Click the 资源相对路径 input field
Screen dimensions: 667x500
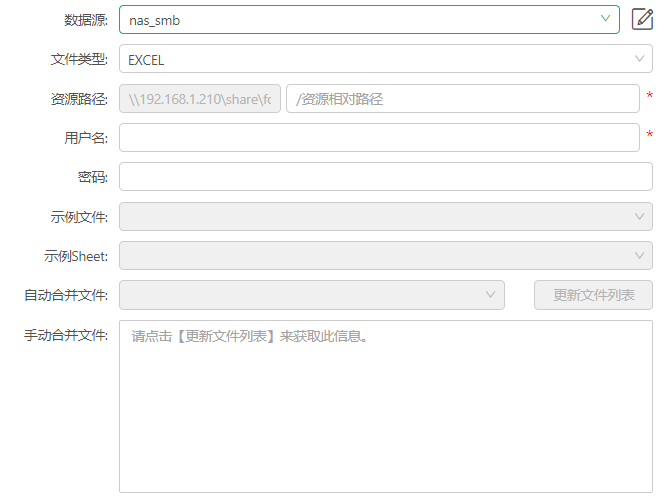(463, 99)
